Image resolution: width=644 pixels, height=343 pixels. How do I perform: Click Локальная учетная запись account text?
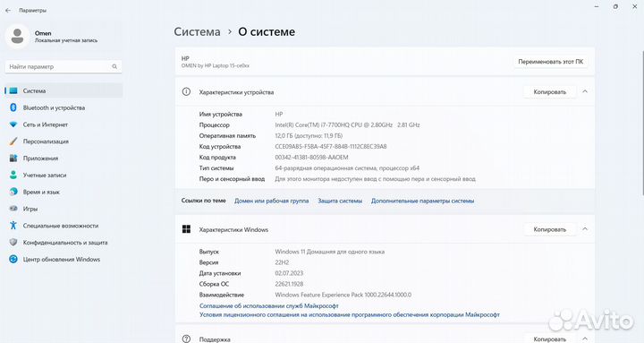point(66,40)
